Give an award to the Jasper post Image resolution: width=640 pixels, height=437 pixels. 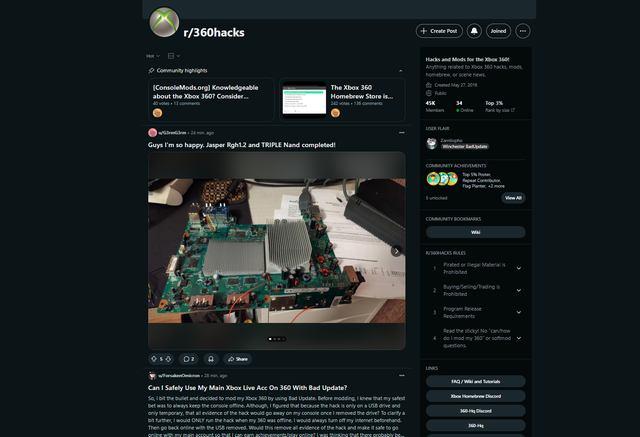tap(211, 359)
